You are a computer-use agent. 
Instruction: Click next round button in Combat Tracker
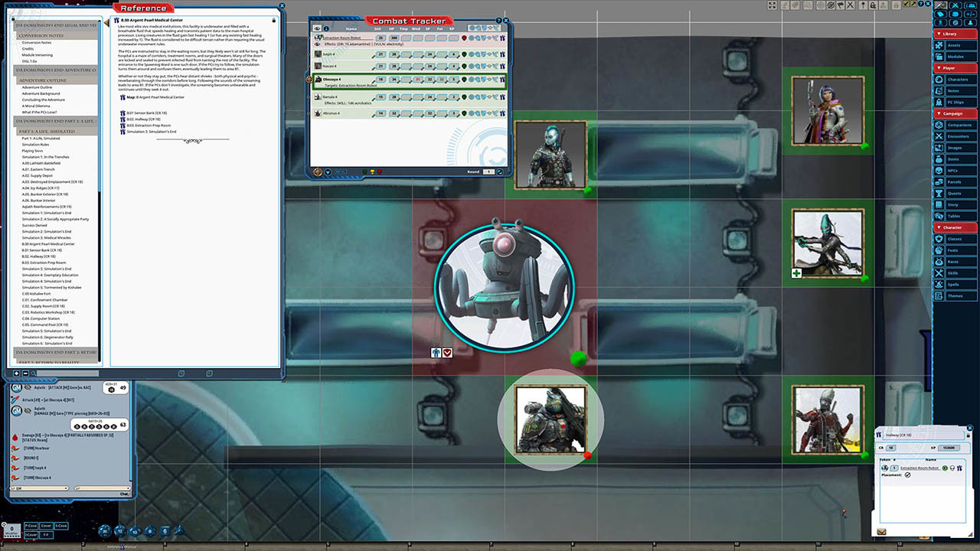click(x=500, y=172)
